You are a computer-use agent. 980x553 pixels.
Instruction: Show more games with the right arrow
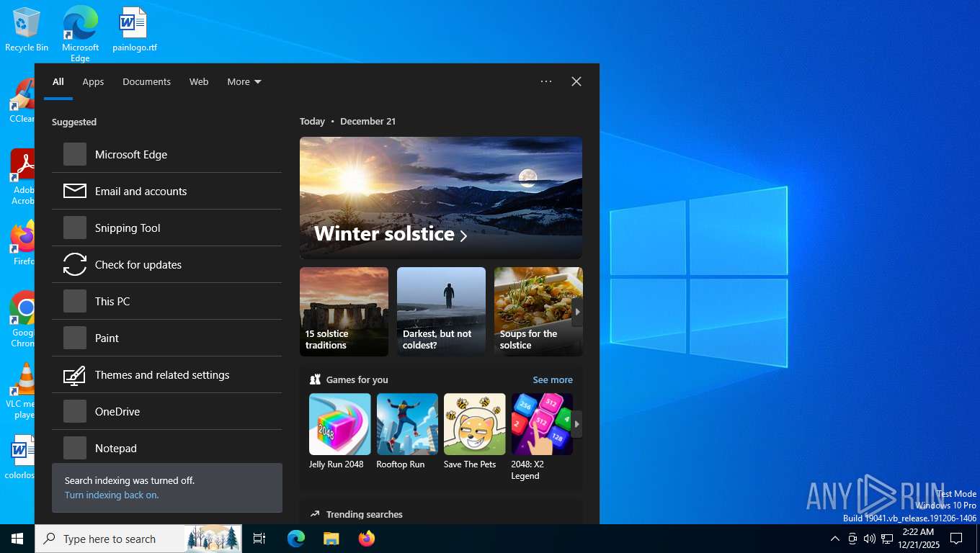click(x=577, y=424)
